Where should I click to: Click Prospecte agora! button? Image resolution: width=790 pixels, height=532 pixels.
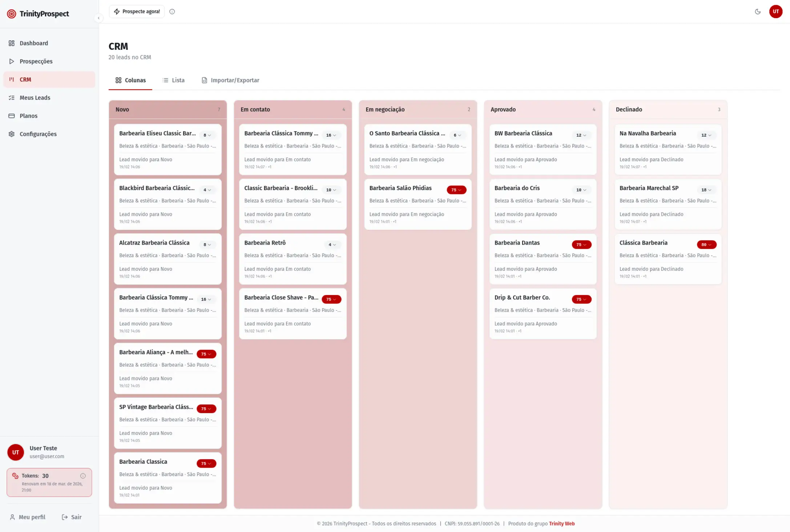[137, 12]
